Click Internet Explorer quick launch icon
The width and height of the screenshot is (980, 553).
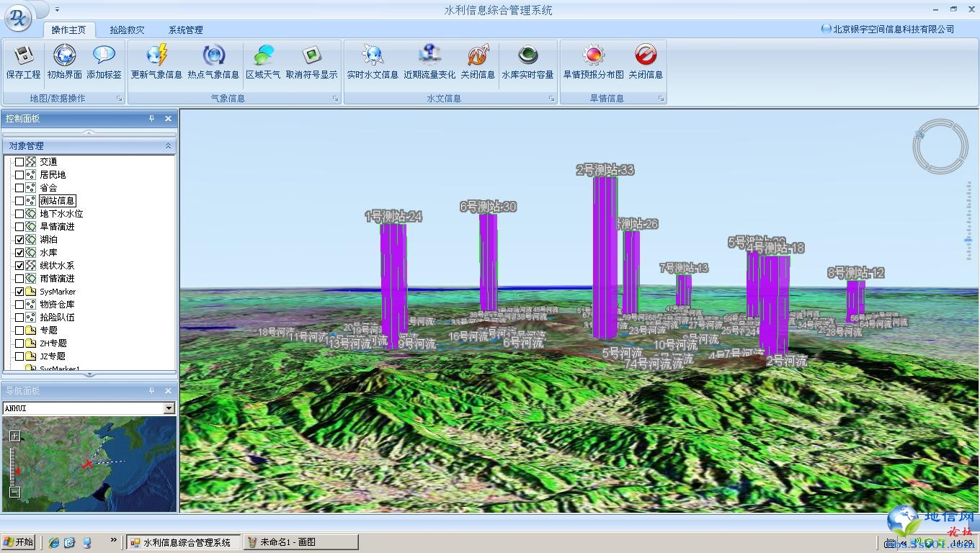coord(54,542)
